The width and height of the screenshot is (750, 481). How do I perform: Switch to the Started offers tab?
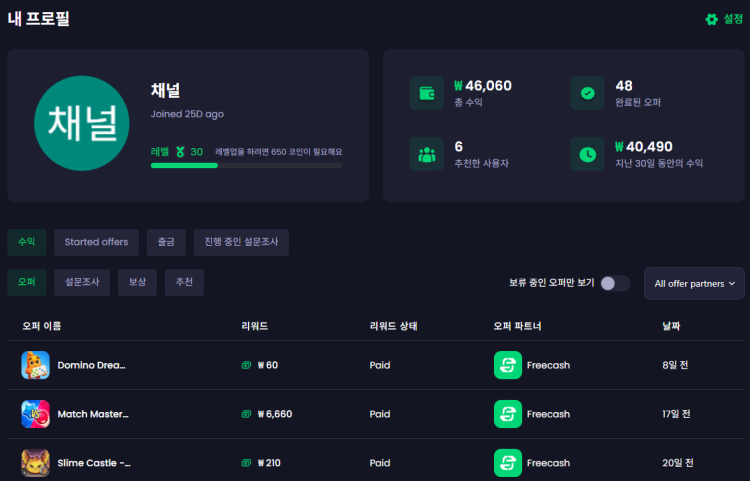pos(96,242)
